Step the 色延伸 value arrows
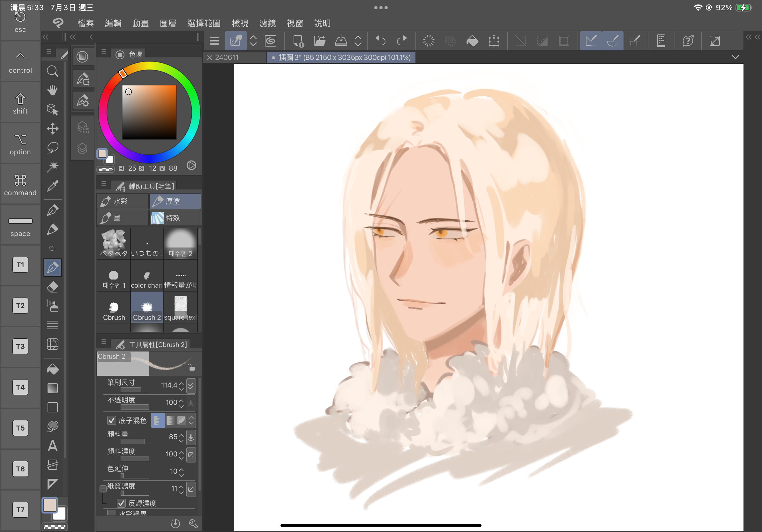The height and width of the screenshot is (532, 762). 181,472
